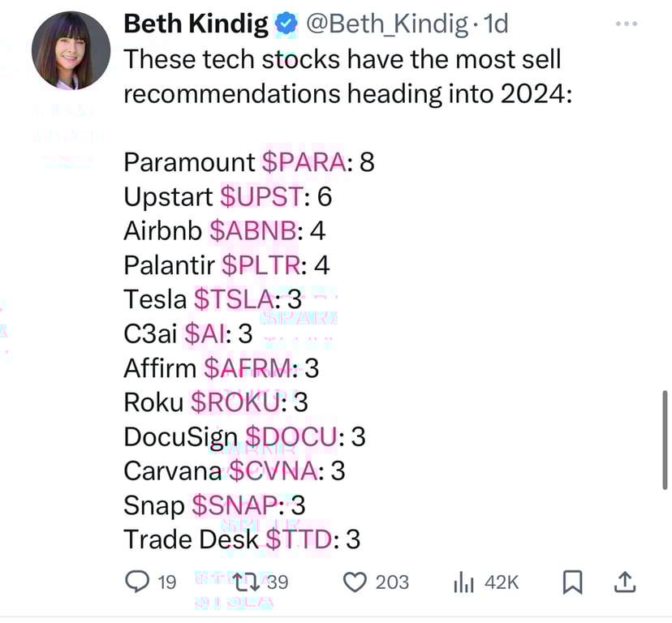Open the $UPST cashtag link
Viewport: 672px width, 623px height.
click(x=262, y=196)
